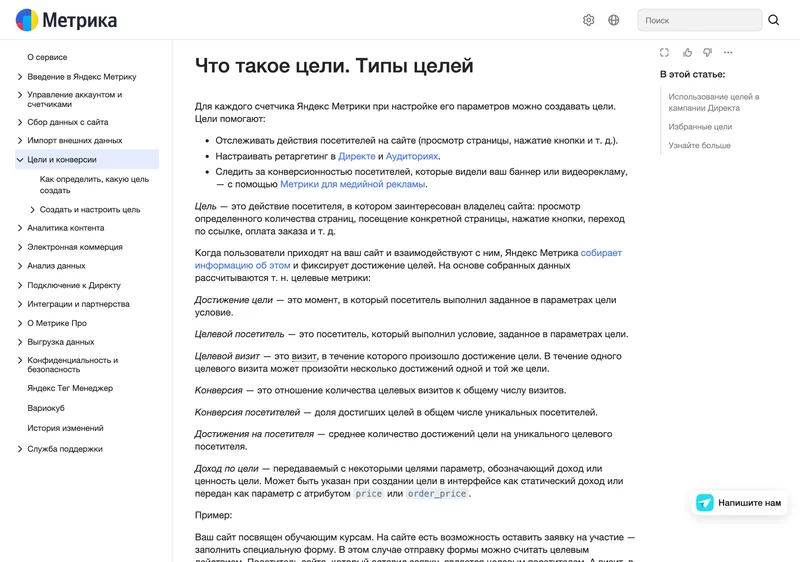
Task: Open Подключение к Директу label
Action: pyautogui.click(x=74, y=285)
